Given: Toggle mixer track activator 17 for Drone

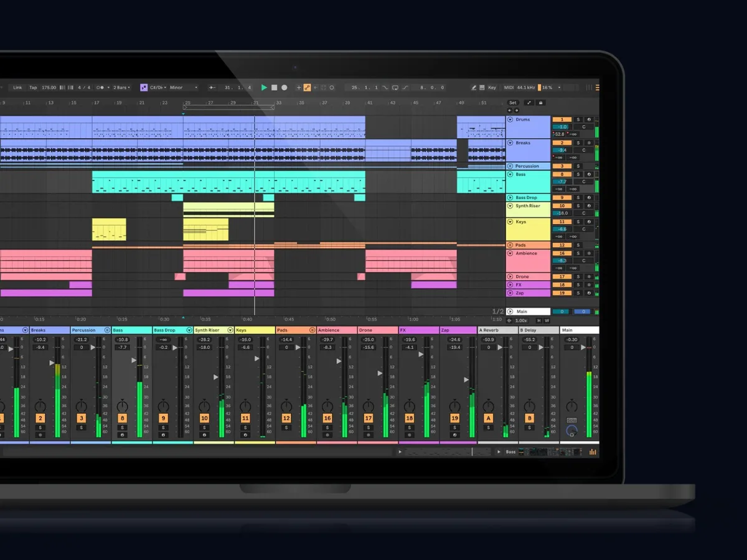Looking at the screenshot, I should [x=369, y=419].
